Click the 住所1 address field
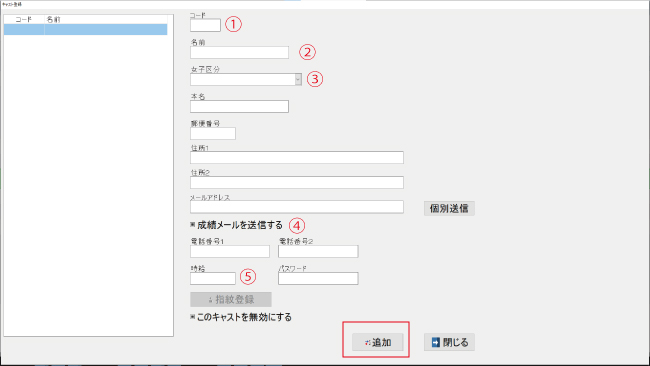Screen dimensions: 650x366 [297, 158]
